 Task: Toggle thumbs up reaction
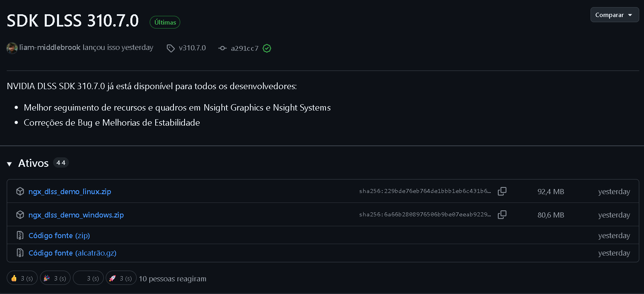coord(22,278)
